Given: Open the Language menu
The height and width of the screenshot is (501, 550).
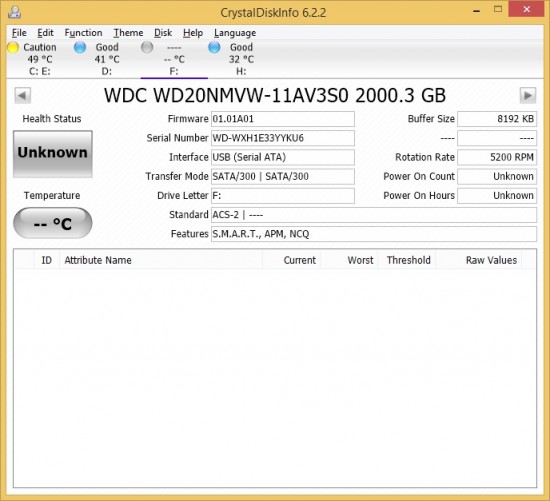Looking at the screenshot, I should 235,33.
